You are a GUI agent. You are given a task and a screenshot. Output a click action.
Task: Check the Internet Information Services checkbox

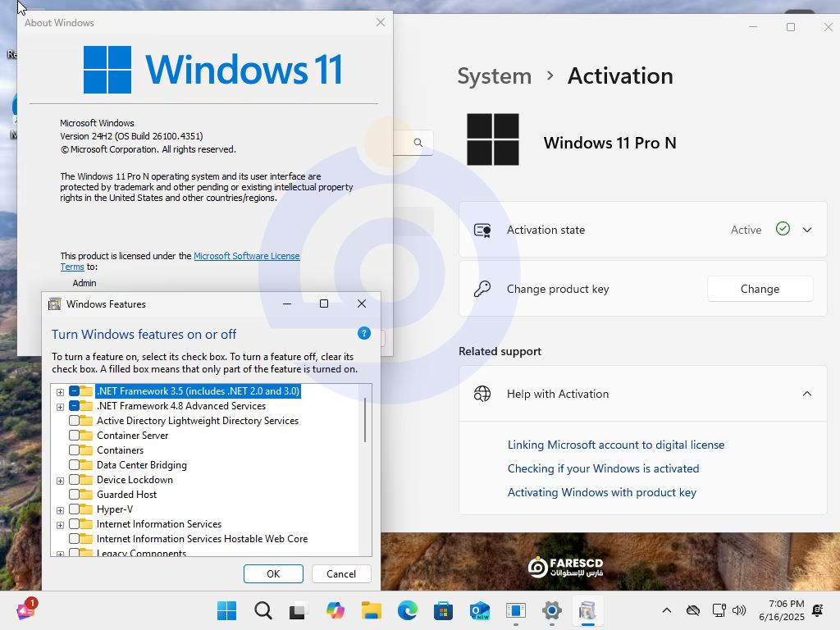click(74, 524)
